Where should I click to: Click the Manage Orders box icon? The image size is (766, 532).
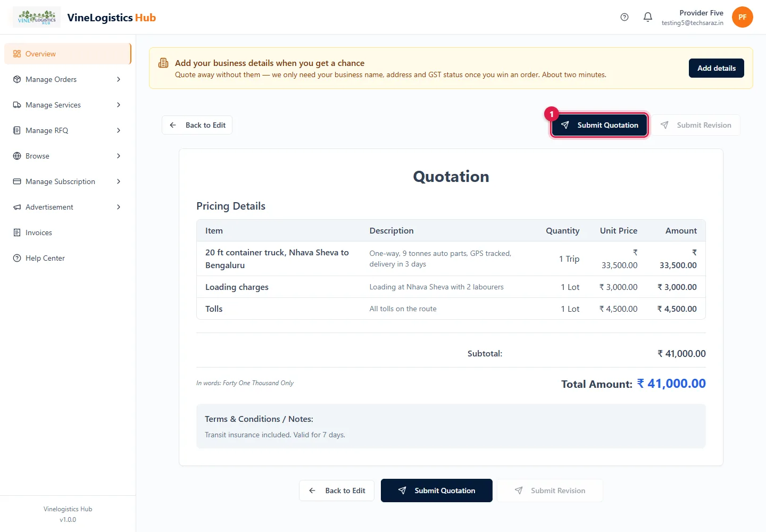tap(17, 79)
